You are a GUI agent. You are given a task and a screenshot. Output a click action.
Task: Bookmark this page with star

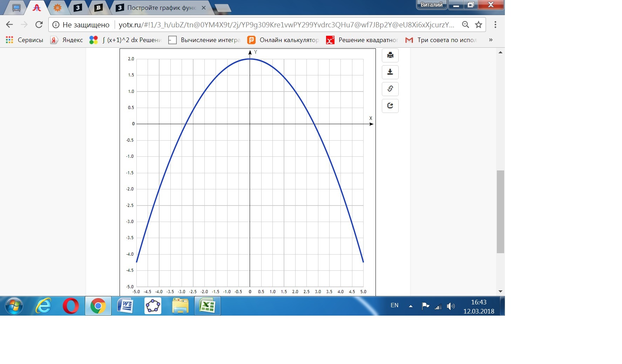[479, 25]
